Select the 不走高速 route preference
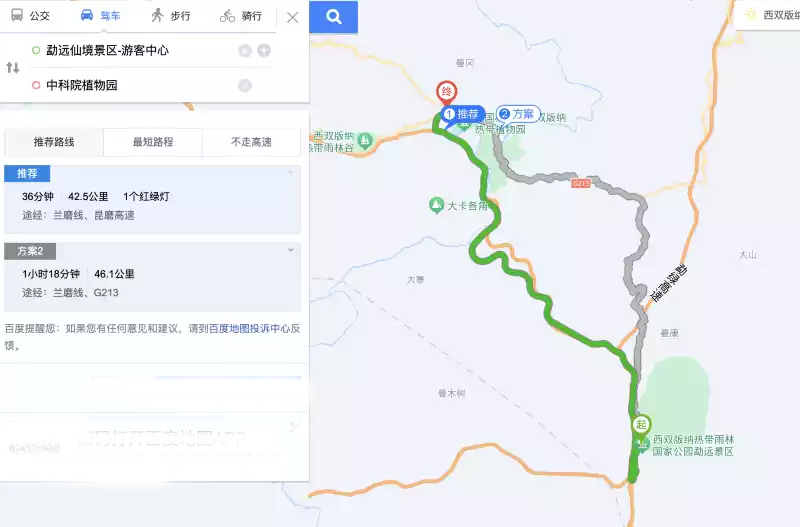The width and height of the screenshot is (800, 527). [x=252, y=142]
